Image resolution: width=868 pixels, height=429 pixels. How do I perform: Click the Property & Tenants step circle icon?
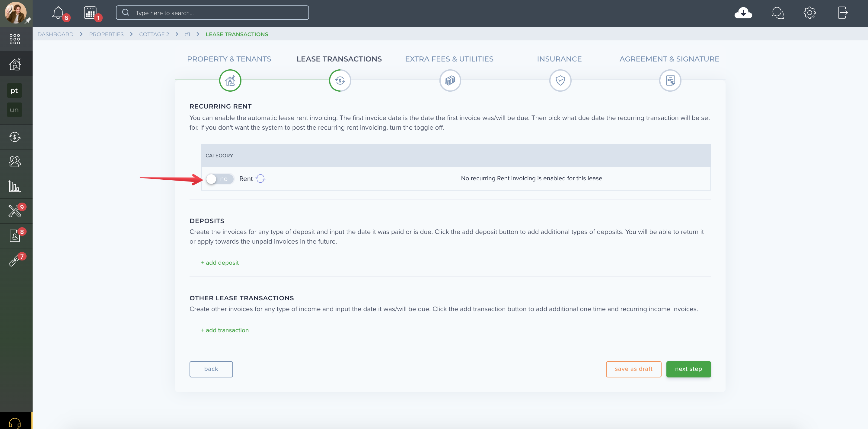[x=230, y=80]
